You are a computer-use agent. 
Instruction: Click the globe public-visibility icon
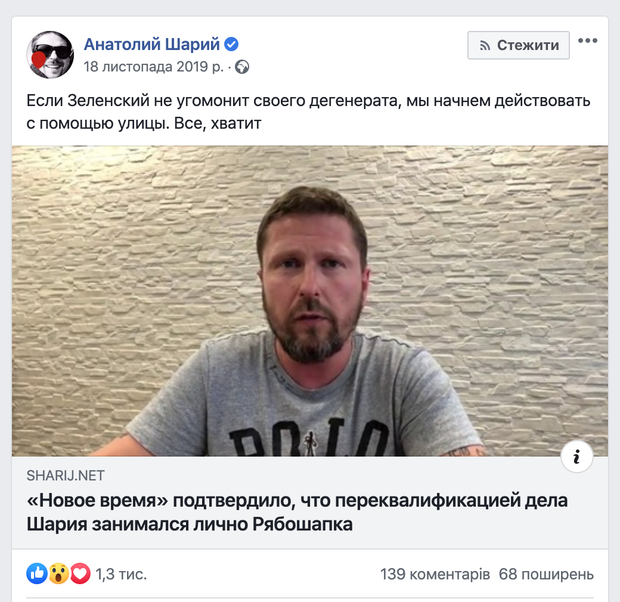coord(242,67)
